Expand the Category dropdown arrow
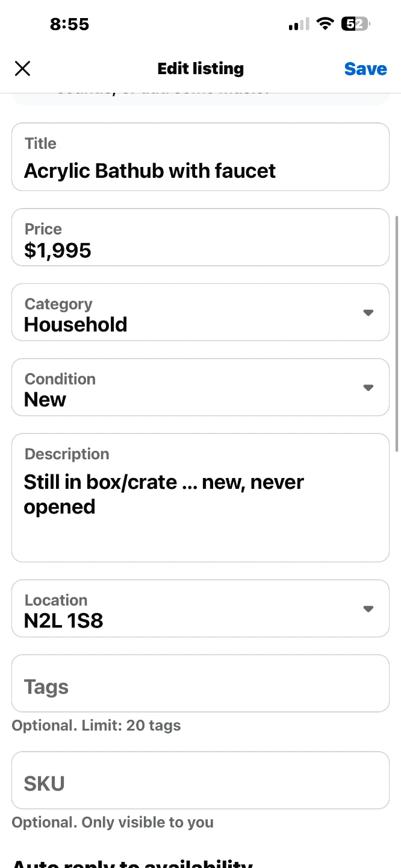The height and width of the screenshot is (868, 401). (368, 312)
